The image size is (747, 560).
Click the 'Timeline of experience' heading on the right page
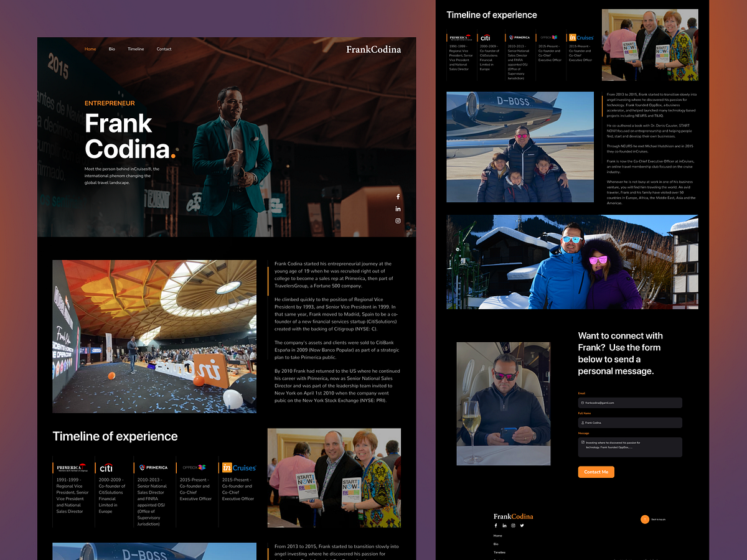point(492,15)
